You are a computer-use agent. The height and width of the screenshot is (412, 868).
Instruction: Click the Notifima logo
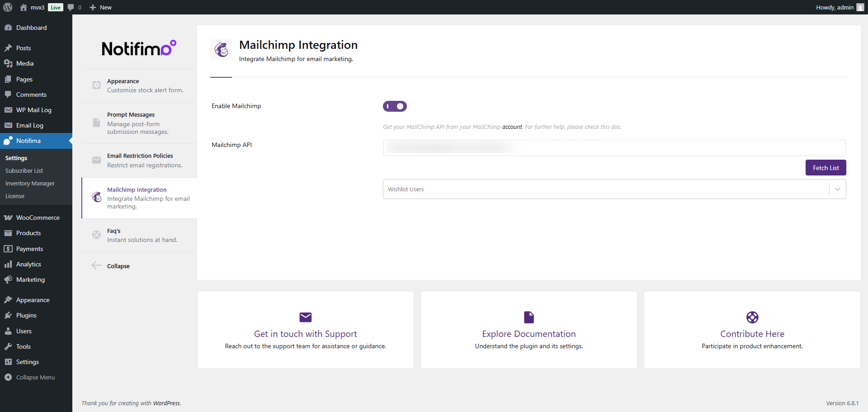139,48
